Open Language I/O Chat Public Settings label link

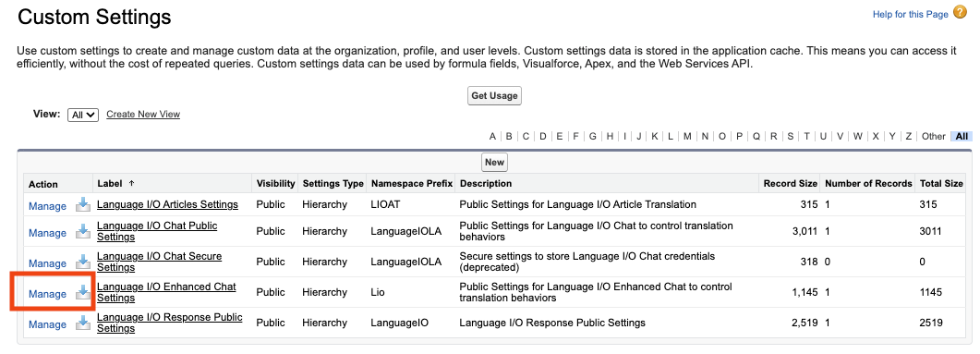coord(157,231)
